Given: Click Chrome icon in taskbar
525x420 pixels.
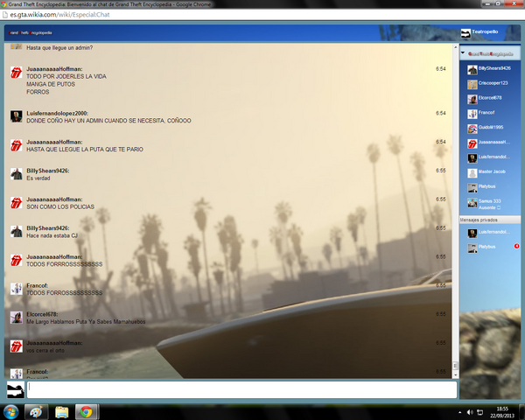Looking at the screenshot, I should [x=86, y=412].
